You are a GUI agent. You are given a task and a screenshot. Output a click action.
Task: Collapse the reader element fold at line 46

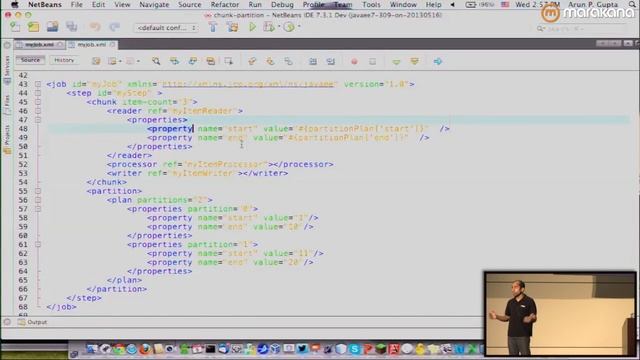pyautogui.click(x=38, y=111)
